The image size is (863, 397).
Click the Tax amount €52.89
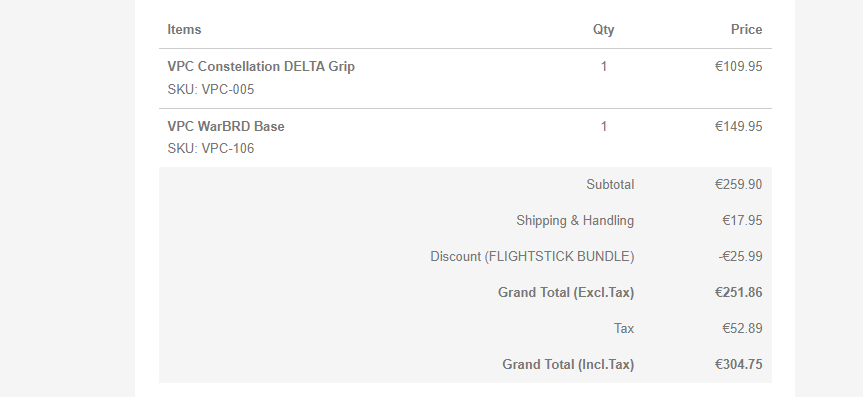[742, 329]
